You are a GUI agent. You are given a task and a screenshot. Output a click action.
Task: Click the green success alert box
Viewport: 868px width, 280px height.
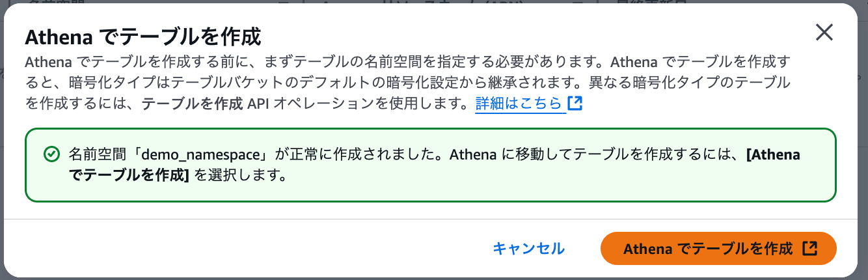(x=431, y=165)
